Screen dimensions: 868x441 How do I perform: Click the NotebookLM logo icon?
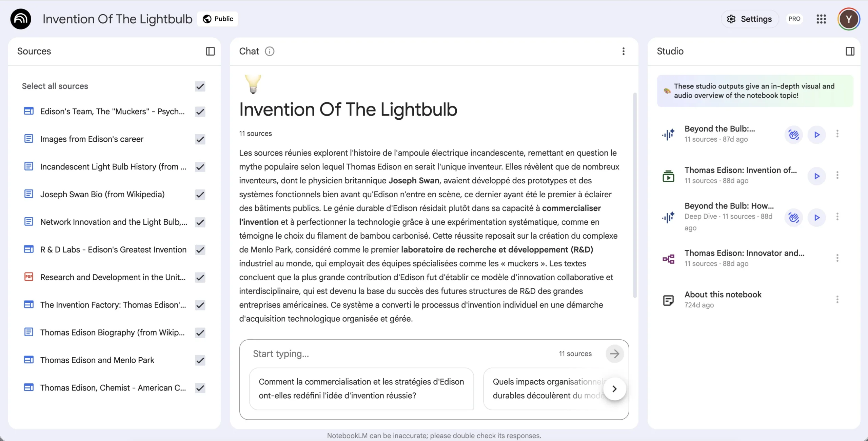point(21,19)
